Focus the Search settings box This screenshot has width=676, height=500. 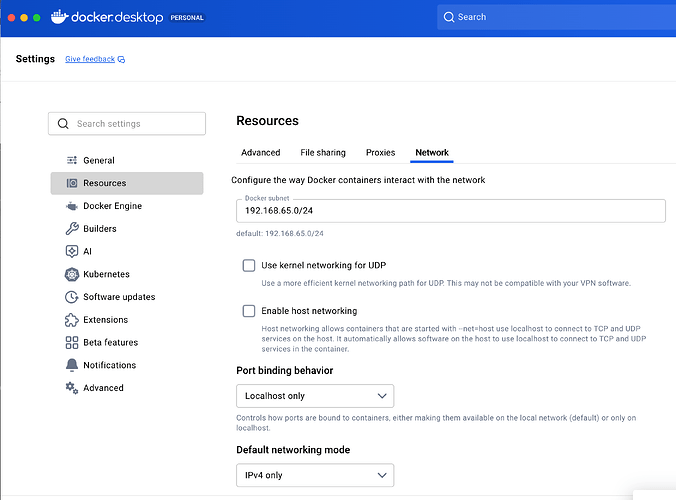127,124
